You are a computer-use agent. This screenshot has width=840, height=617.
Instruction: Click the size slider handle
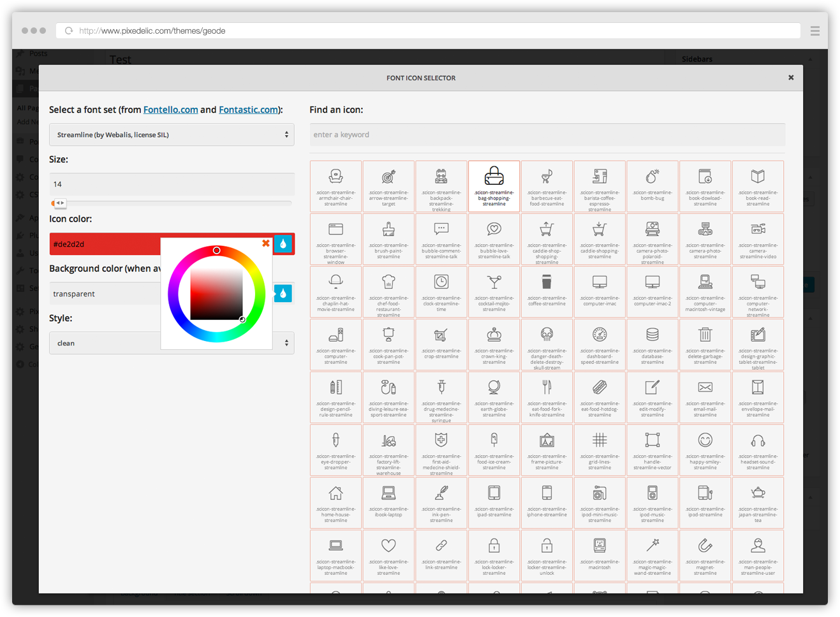point(59,203)
